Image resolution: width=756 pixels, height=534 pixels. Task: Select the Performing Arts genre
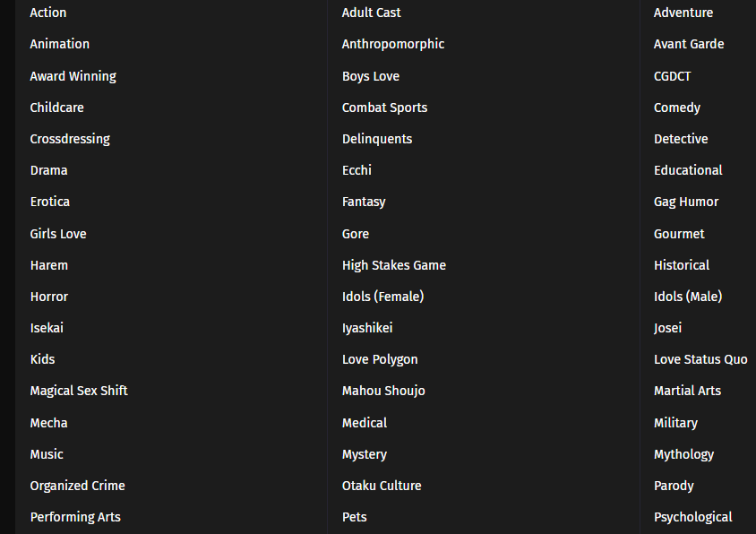point(75,517)
